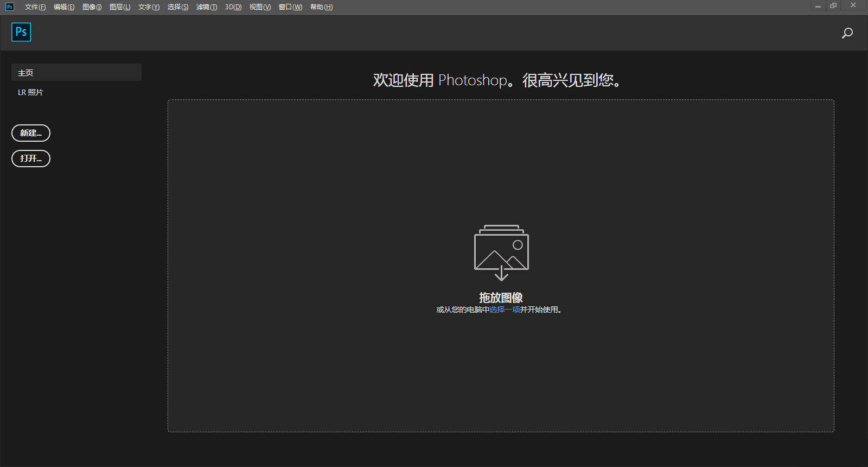868x467 pixels.
Task: Restore down the Photoshop window
Action: (833, 5)
